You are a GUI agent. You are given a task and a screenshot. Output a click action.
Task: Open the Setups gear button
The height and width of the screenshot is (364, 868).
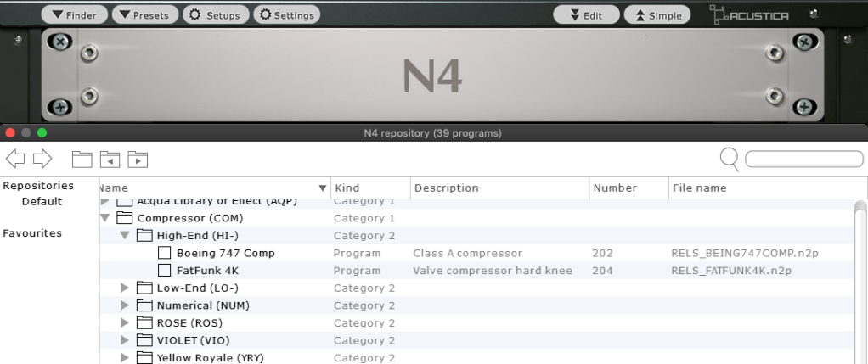pos(216,15)
